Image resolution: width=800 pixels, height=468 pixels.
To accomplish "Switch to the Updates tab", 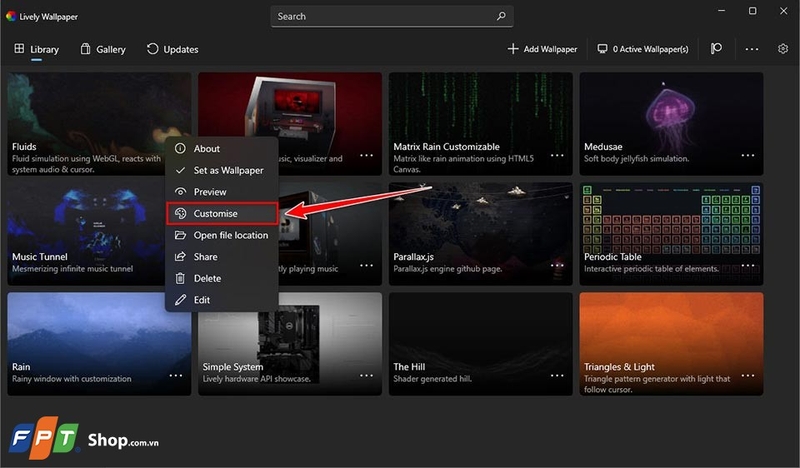I will click(x=172, y=50).
